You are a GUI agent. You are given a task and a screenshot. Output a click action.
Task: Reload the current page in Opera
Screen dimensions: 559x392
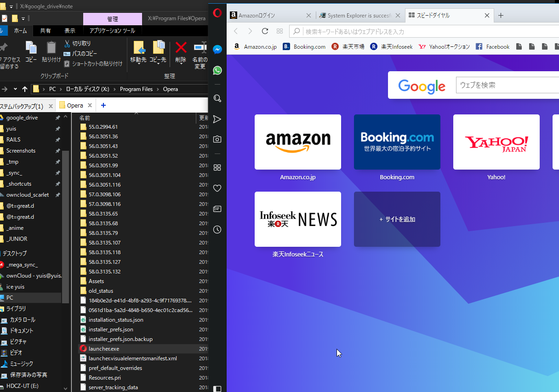click(x=265, y=31)
